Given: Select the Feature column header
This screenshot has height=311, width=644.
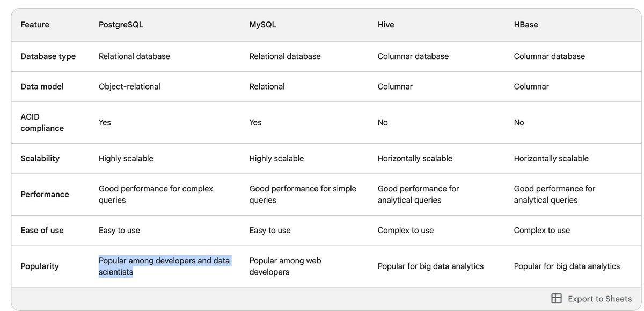Looking at the screenshot, I should [x=34, y=24].
